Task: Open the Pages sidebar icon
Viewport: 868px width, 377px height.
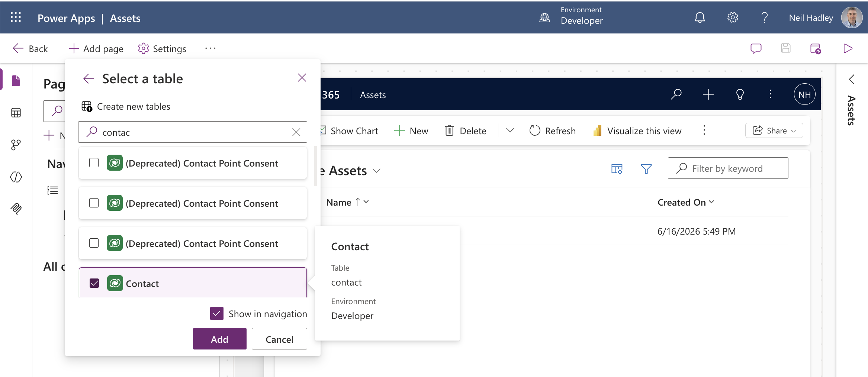Action: coord(16,80)
